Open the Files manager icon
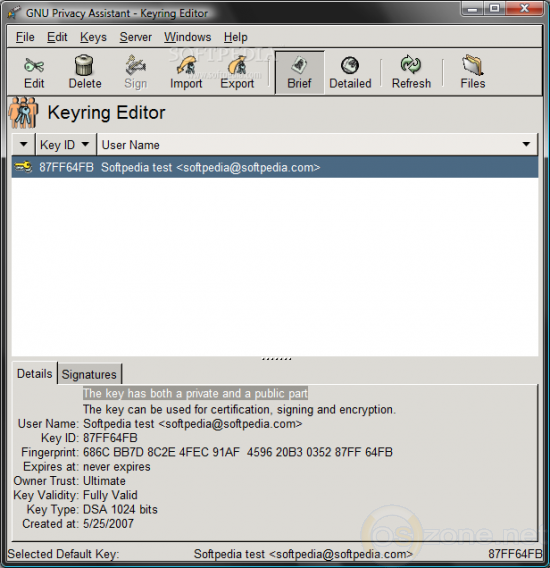This screenshot has width=550, height=568. [x=472, y=72]
